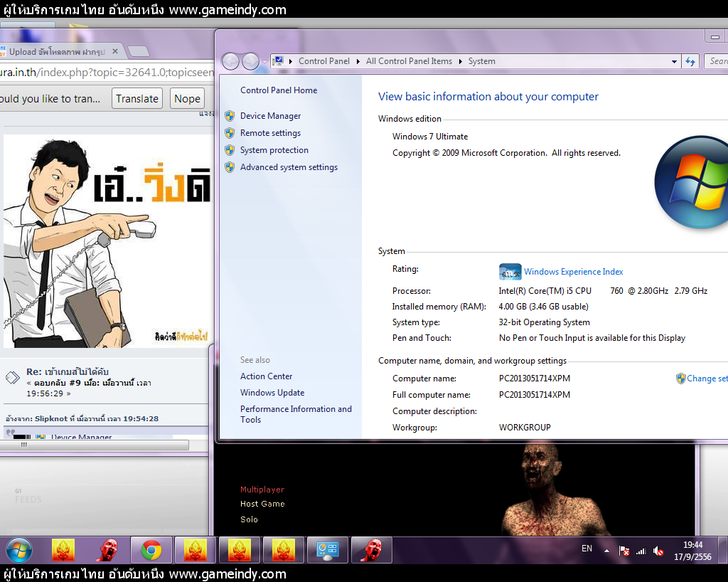Click the Windows Experience Index rating icon
The image size is (728, 582).
point(510,272)
